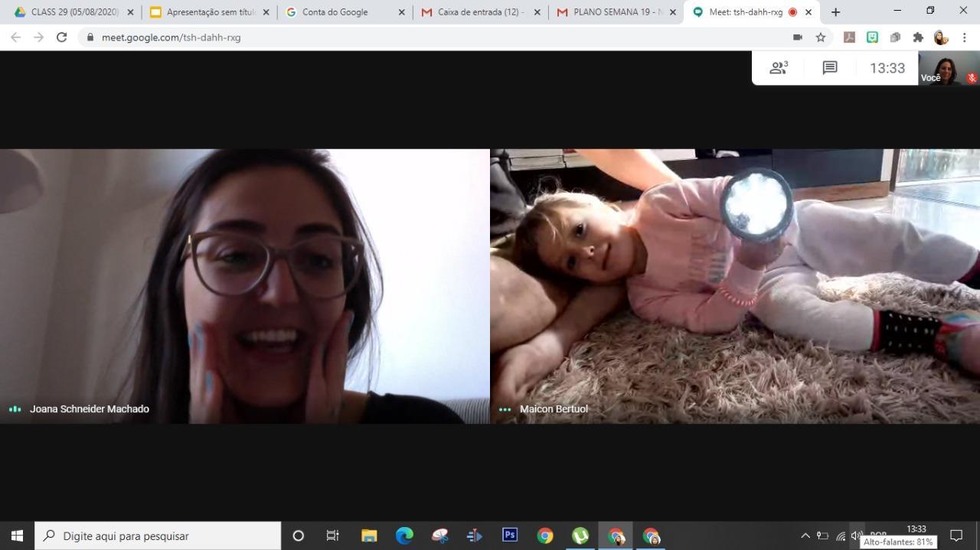Click the camera permission icon in address bar
980x550 pixels.
(x=797, y=37)
